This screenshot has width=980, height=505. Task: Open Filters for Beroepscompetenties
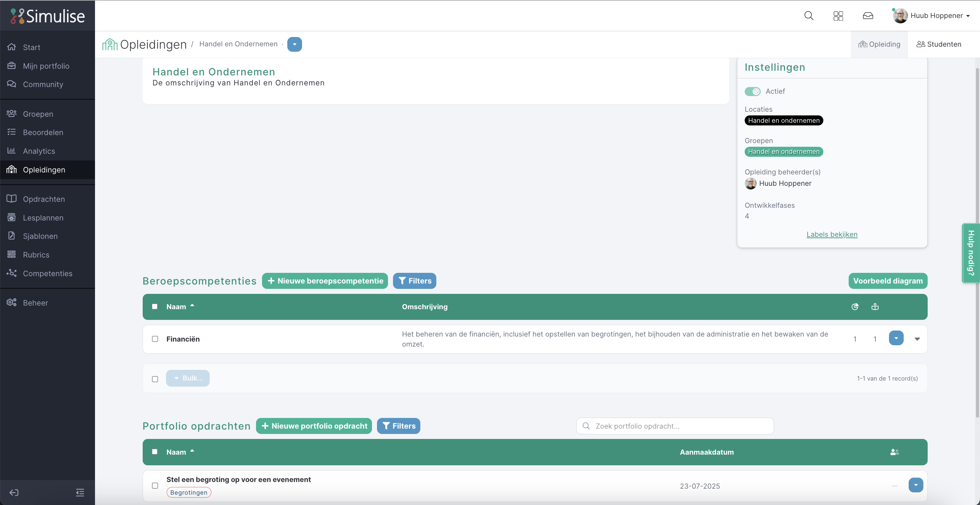coord(414,281)
